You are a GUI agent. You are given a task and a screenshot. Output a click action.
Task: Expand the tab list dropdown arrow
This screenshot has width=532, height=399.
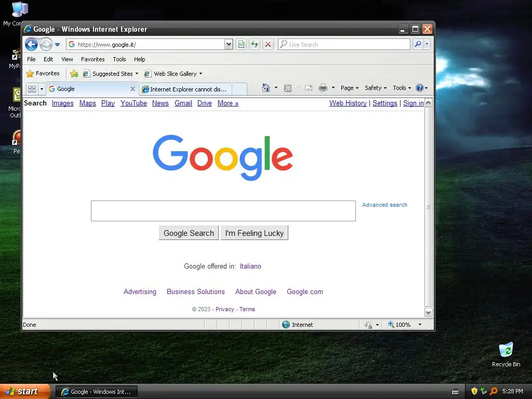pyautogui.click(x=42, y=89)
